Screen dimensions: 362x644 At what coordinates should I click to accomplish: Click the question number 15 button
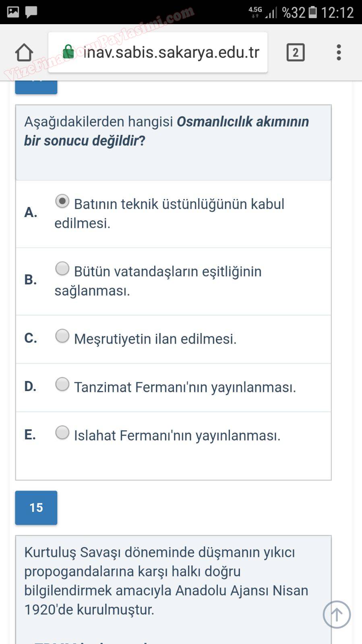36,507
